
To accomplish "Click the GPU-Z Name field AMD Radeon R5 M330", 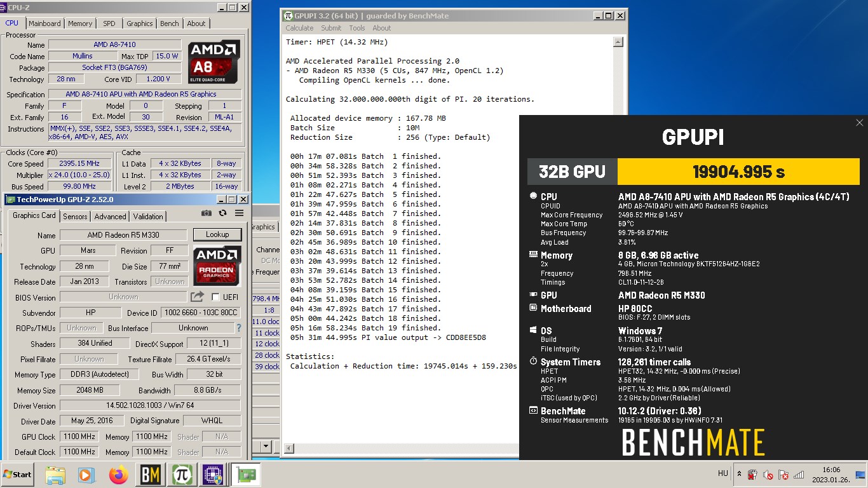I will (123, 235).
